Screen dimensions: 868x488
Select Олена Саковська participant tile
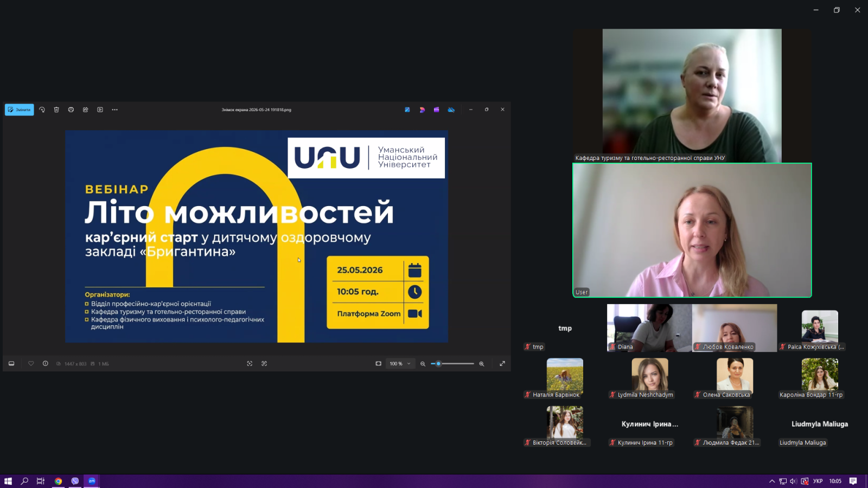(735, 377)
